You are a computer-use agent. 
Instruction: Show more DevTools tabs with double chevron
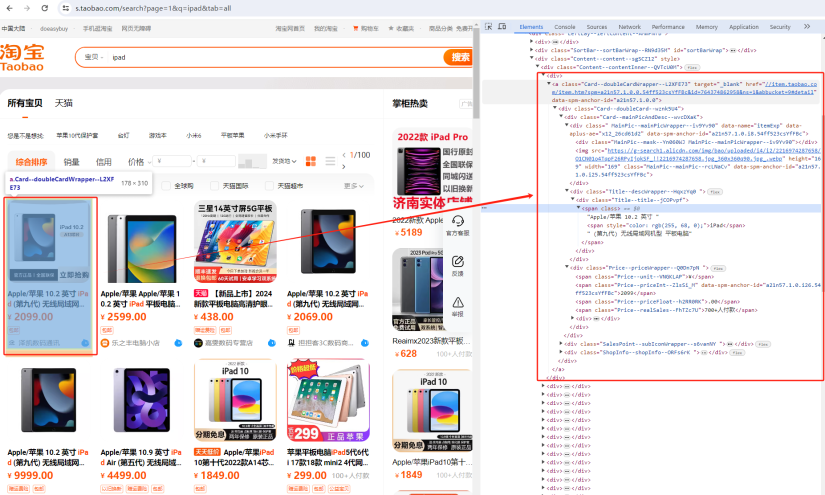coord(807,26)
